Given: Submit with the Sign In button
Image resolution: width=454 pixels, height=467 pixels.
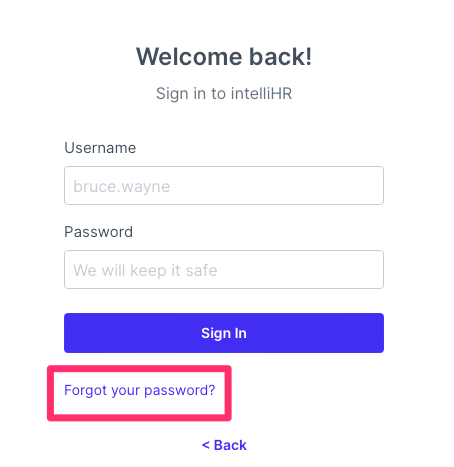Looking at the screenshot, I should (224, 333).
